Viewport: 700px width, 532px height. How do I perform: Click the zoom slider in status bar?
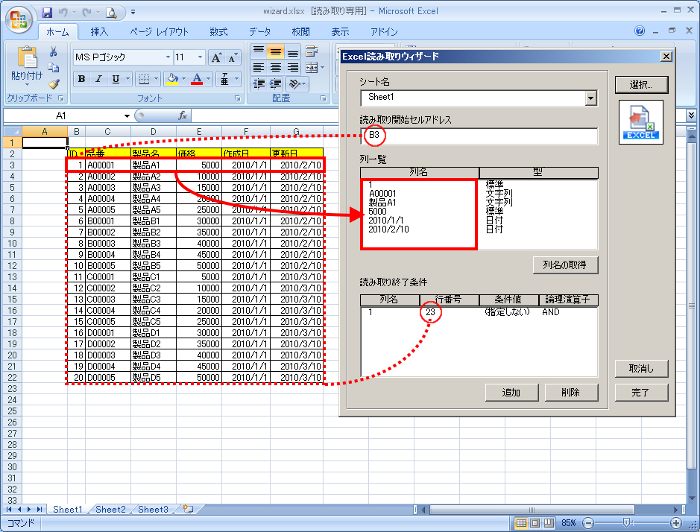coord(626,522)
